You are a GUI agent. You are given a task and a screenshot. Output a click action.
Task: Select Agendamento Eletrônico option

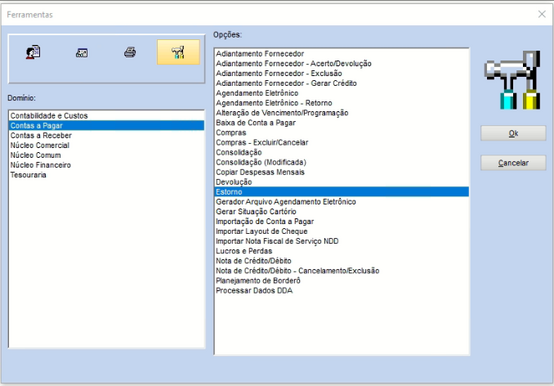pyautogui.click(x=342, y=93)
